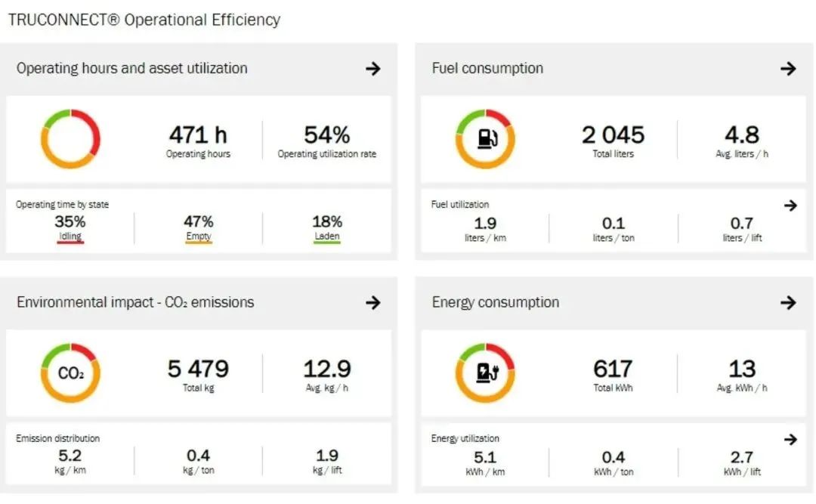Click the 5 479 total kg value

(x=199, y=369)
